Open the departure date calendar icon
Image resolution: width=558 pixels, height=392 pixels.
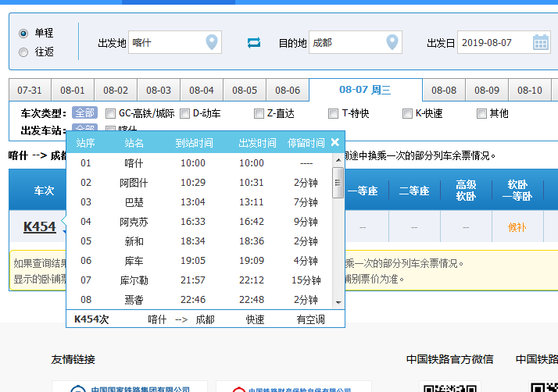click(x=541, y=42)
